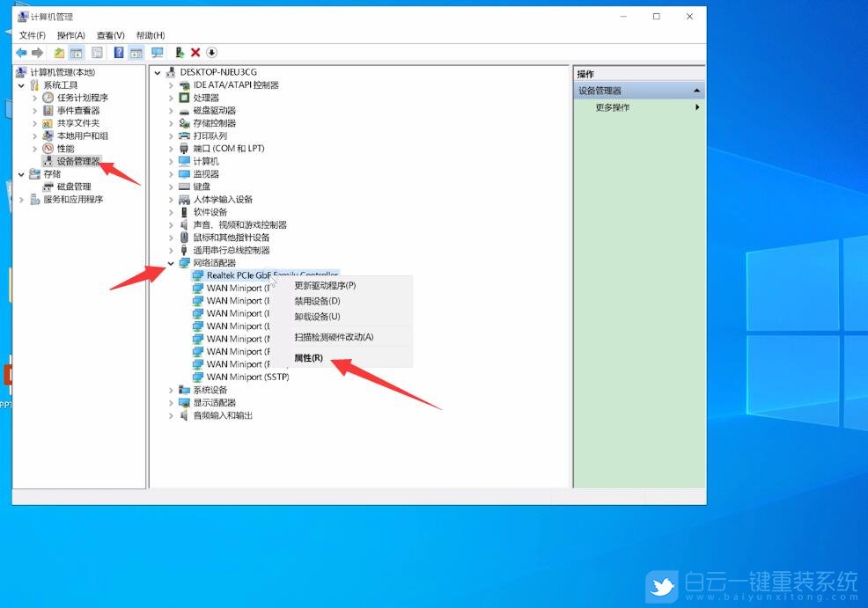Click the Help icon in toolbar
Viewport: 868px width, 608px height.
[120, 53]
